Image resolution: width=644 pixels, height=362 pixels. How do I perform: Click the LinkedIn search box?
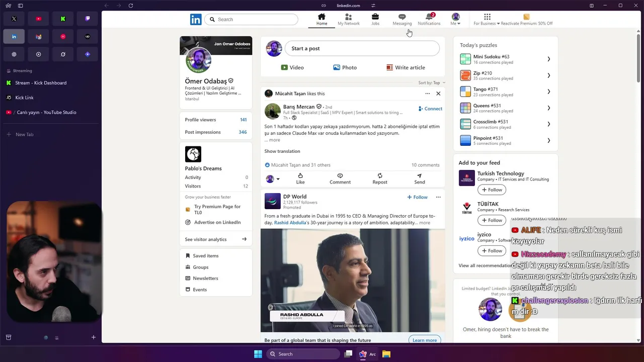pyautogui.click(x=251, y=20)
